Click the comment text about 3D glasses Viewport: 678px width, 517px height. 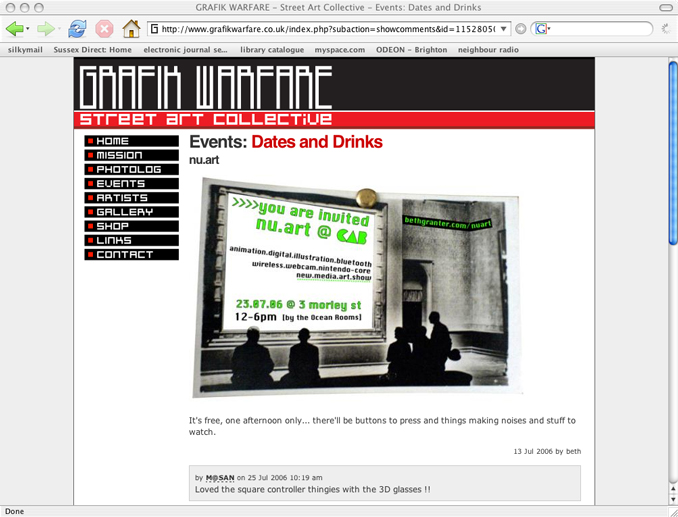pyautogui.click(x=313, y=489)
